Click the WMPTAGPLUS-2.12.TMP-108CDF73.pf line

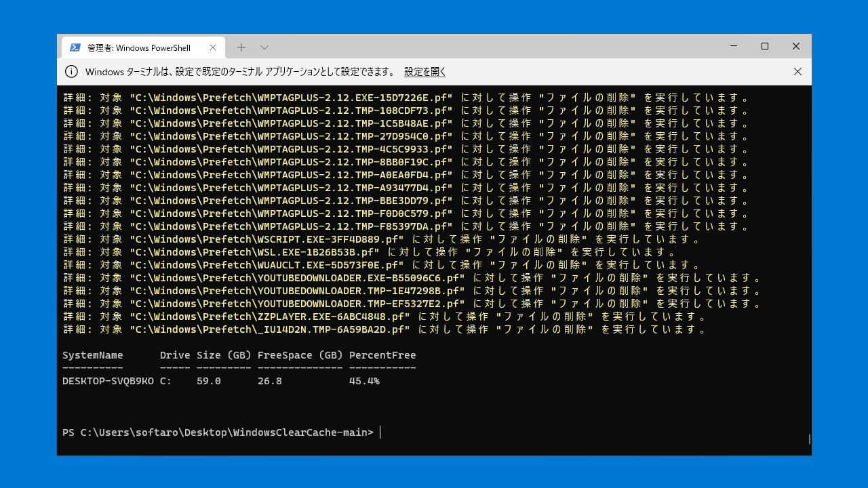point(406,110)
